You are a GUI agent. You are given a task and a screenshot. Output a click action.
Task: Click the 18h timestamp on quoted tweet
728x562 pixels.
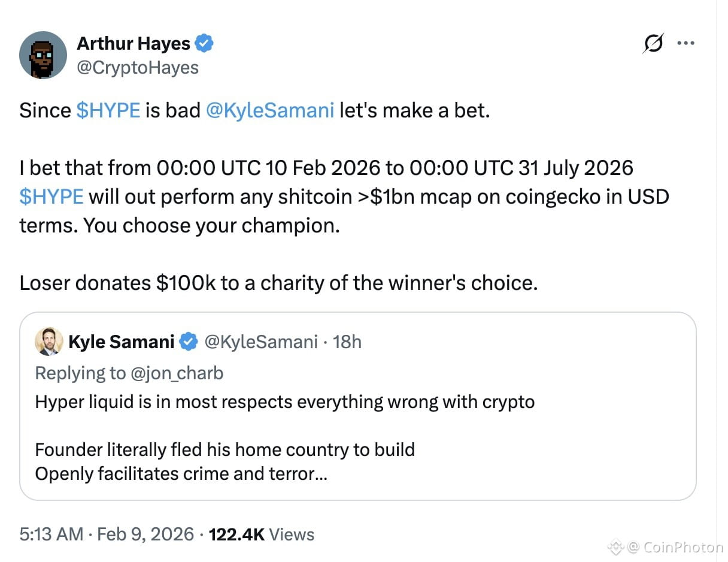point(347,342)
